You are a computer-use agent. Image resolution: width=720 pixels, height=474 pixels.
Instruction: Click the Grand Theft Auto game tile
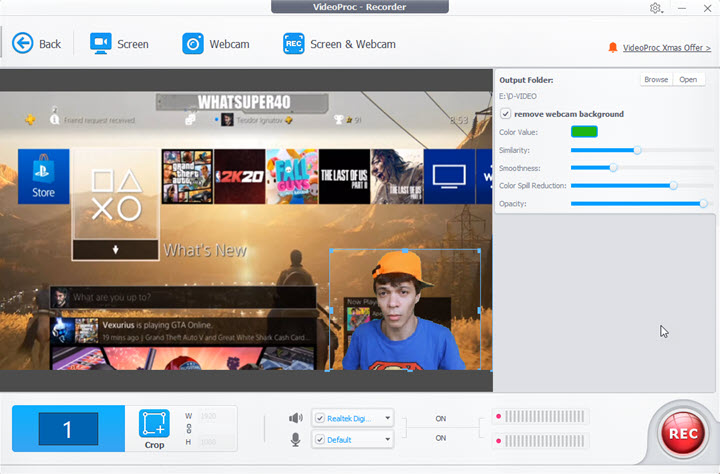pos(187,176)
